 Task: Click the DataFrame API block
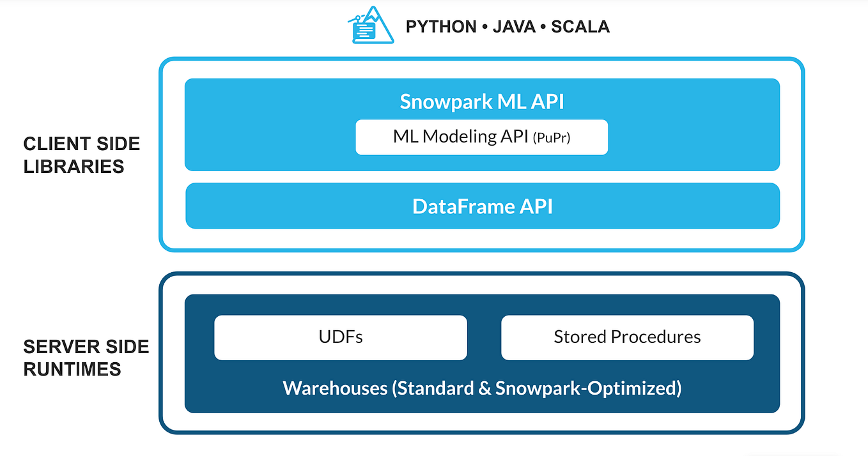(x=481, y=206)
